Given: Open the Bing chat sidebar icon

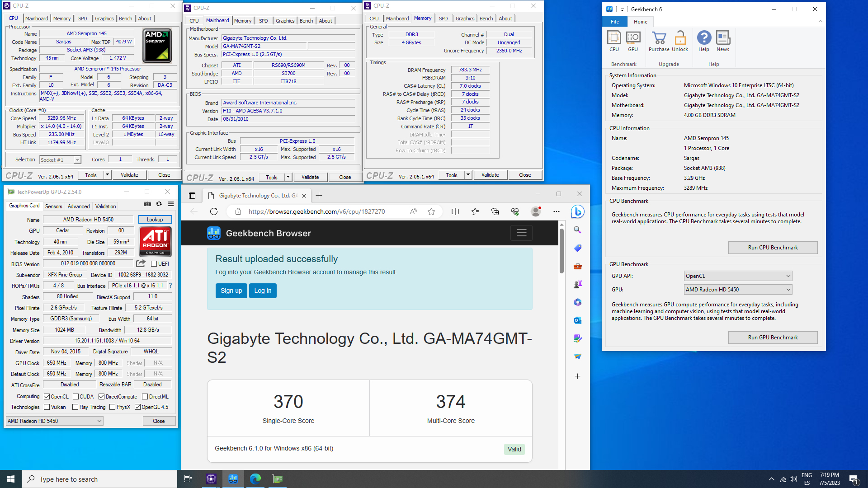Looking at the screenshot, I should coord(577,211).
